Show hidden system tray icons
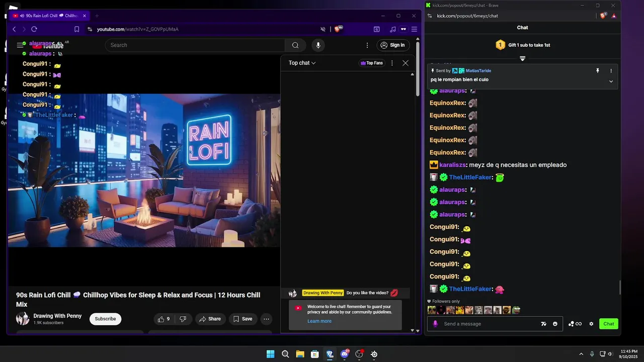Image resolution: width=644 pixels, height=362 pixels. point(581,354)
